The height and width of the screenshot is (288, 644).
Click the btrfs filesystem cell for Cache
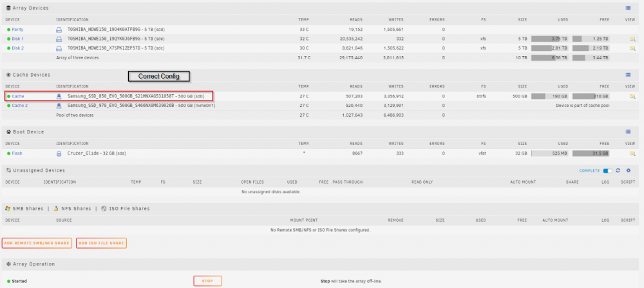coord(482,96)
